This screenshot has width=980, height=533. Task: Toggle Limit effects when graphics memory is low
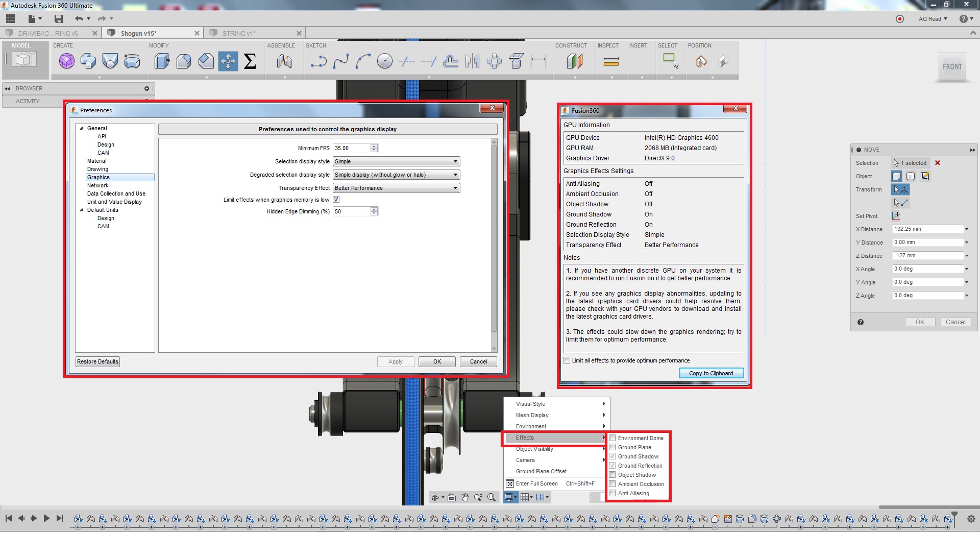coord(336,200)
